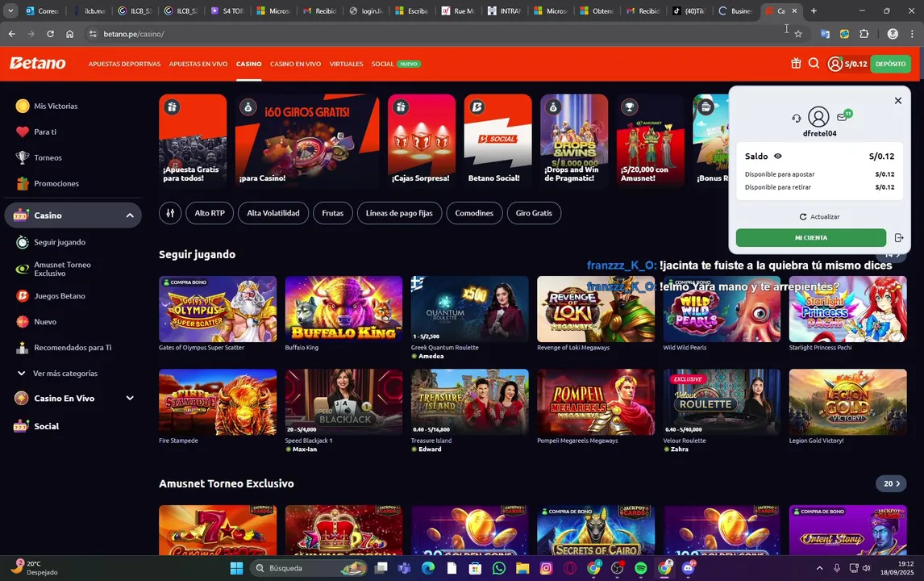Open the tab search dropdown arrow
Image resolution: width=924 pixels, height=581 pixels.
click(10, 10)
